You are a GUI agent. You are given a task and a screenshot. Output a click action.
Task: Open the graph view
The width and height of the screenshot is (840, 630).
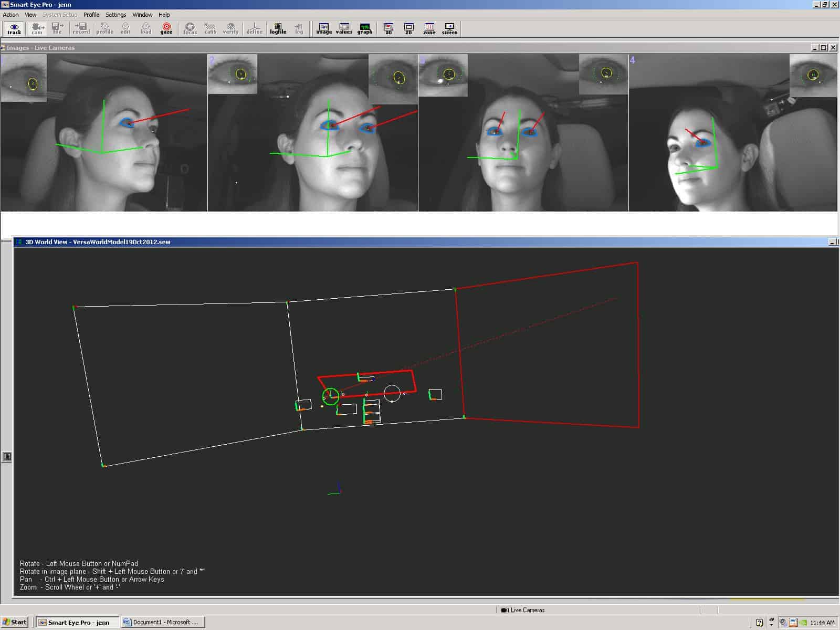(365, 28)
